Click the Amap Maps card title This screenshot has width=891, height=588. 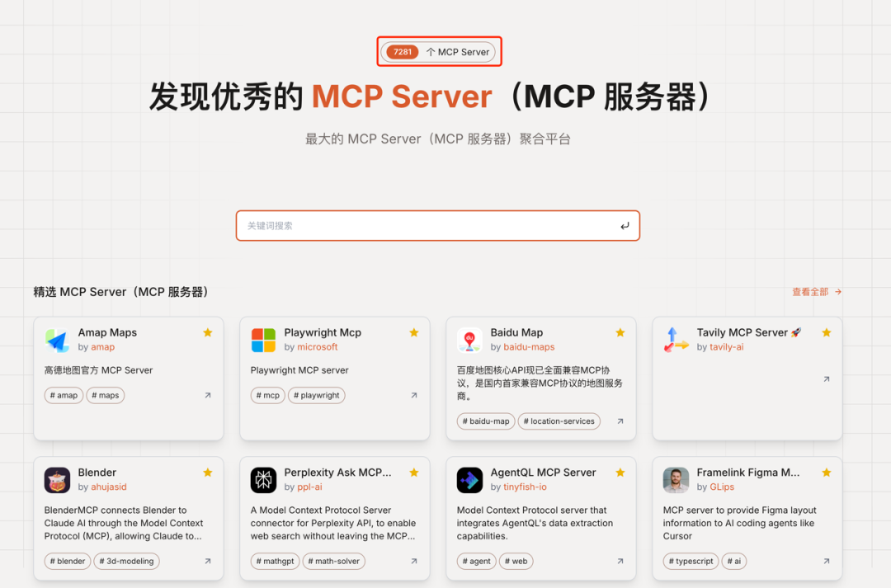(x=107, y=332)
